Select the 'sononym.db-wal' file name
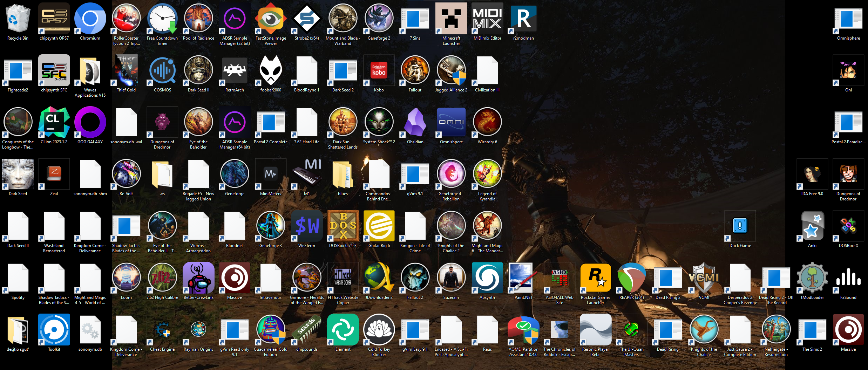The image size is (868, 370). pos(126,142)
